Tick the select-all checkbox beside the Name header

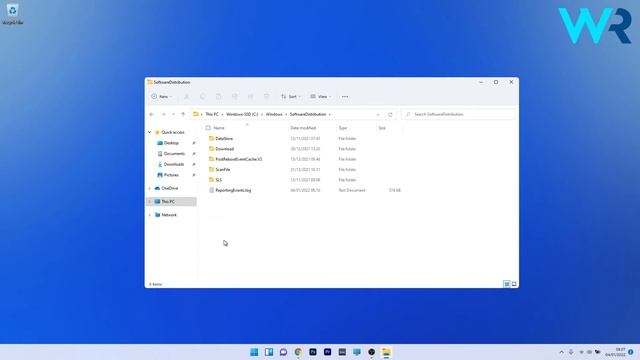pos(208,128)
